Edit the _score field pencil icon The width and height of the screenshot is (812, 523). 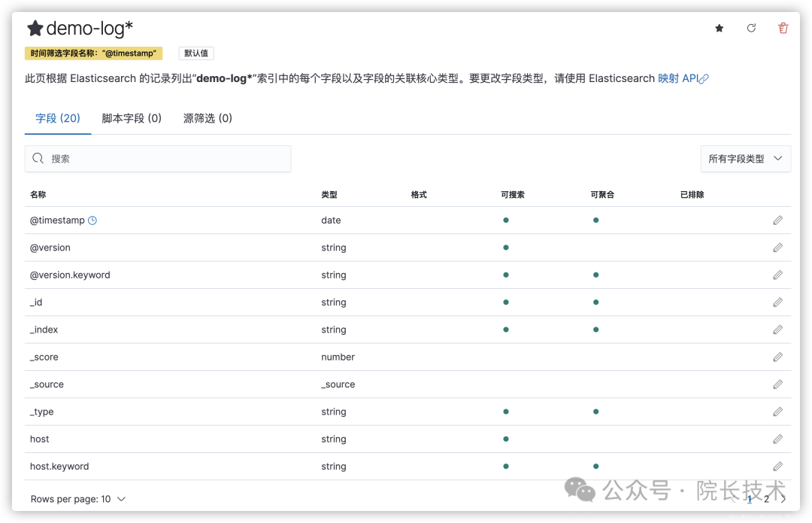(778, 357)
